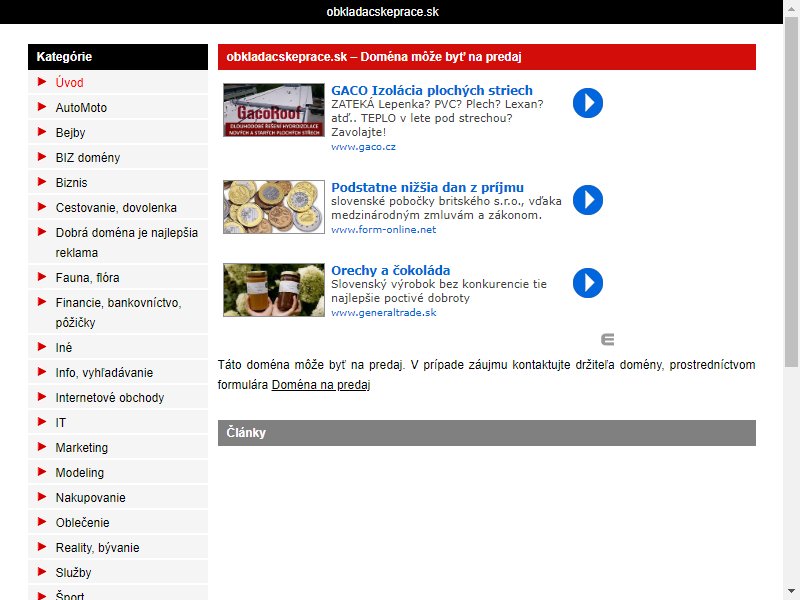
Task: Open GACO Izolácia plochých striech ad title
Action: [x=432, y=90]
